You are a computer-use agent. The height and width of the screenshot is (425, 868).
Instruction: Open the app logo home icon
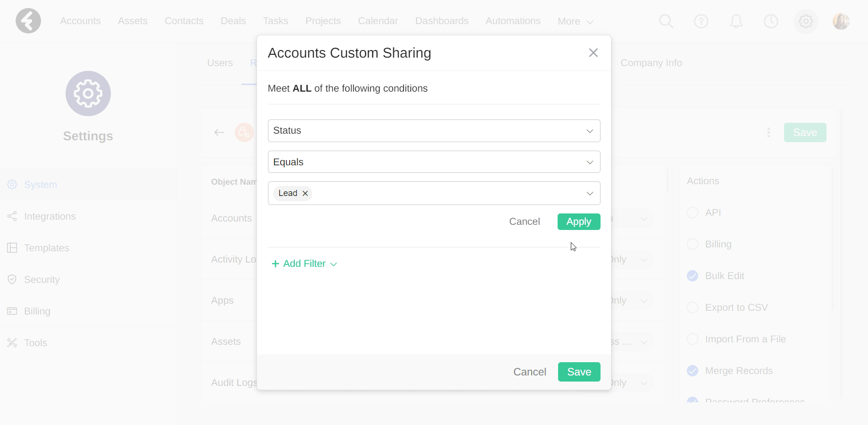[28, 21]
